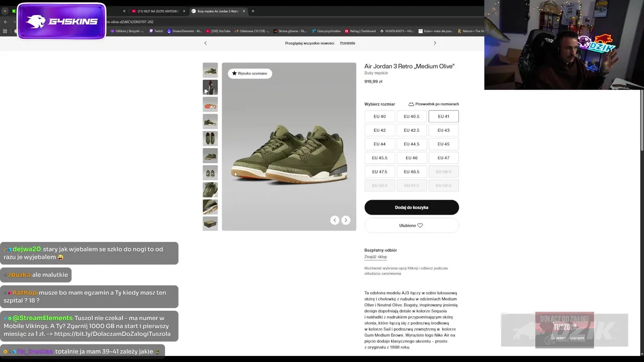Select size EU 40
The width and height of the screenshot is (644, 362).
[379, 117]
